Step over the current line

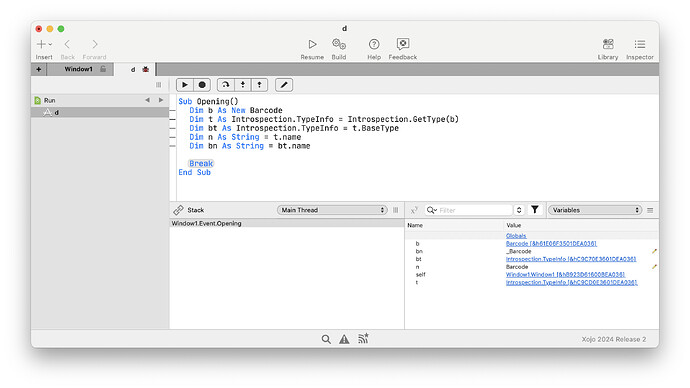pos(226,85)
